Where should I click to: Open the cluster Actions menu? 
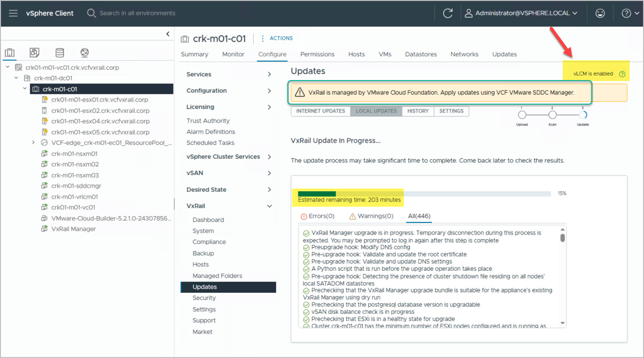click(277, 38)
